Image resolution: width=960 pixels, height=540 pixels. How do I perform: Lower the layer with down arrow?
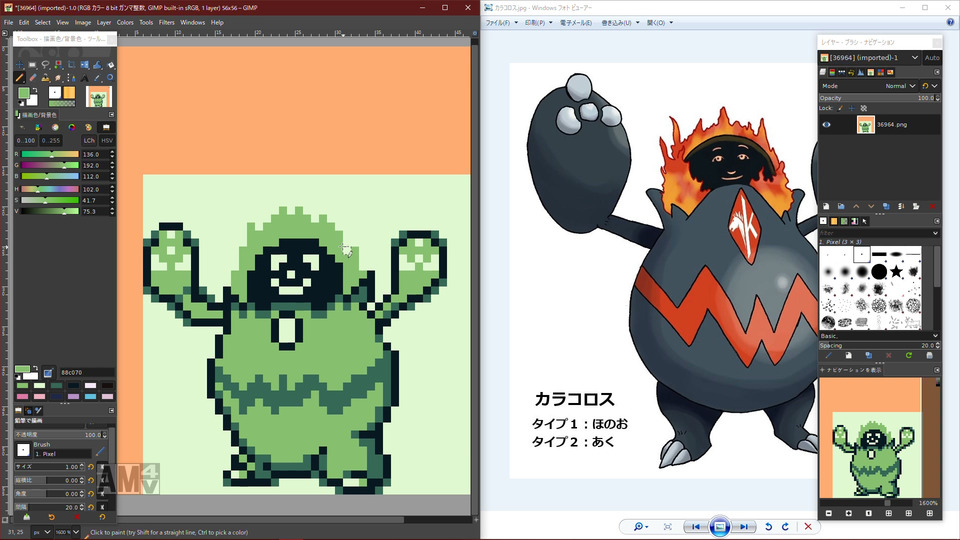[x=871, y=206]
